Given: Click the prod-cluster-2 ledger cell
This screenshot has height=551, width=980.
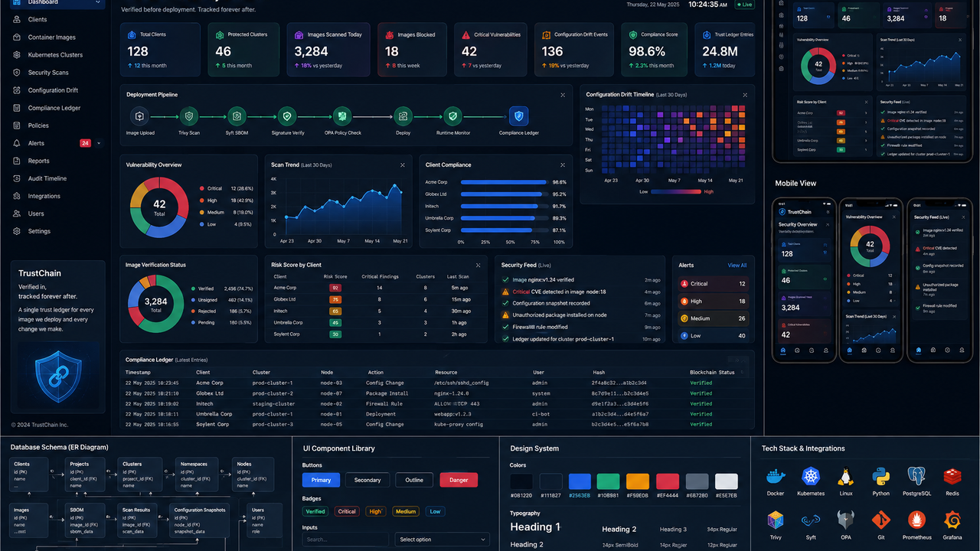Looking at the screenshot, I should click(273, 393).
